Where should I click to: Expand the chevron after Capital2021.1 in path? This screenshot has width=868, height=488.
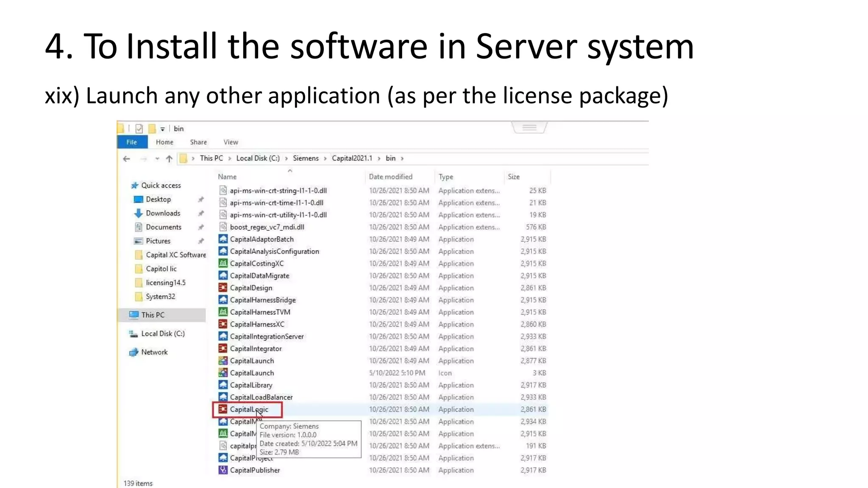click(x=379, y=158)
